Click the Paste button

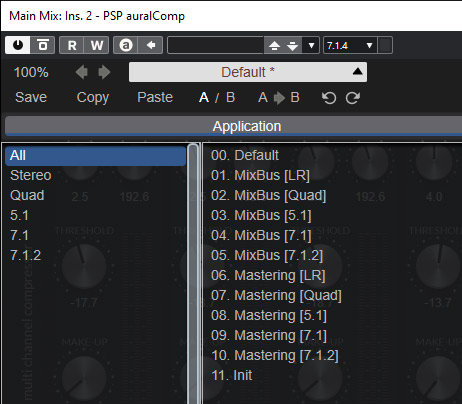155,97
